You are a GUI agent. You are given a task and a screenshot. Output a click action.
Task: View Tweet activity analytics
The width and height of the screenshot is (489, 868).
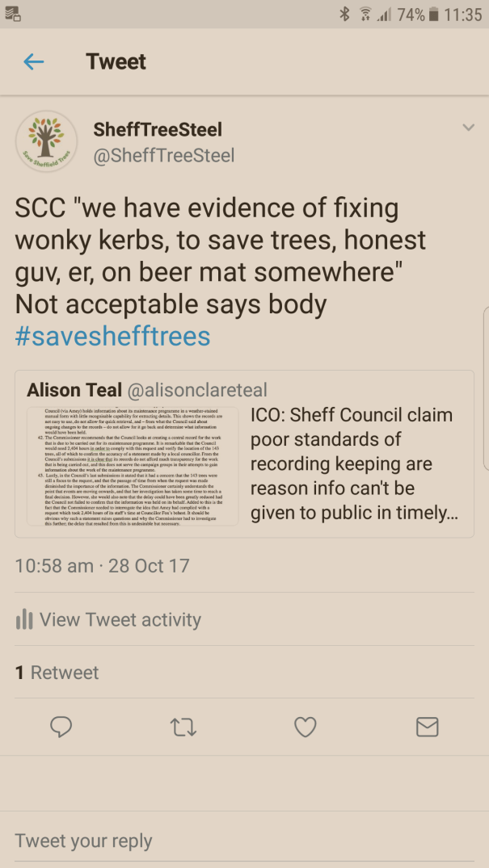120,619
